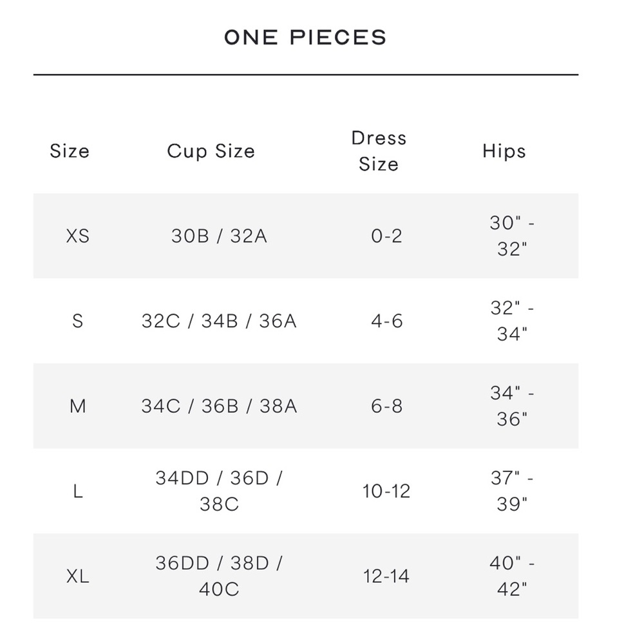Select the Cup Size column header
The height and width of the screenshot is (644, 644).
click(x=211, y=151)
